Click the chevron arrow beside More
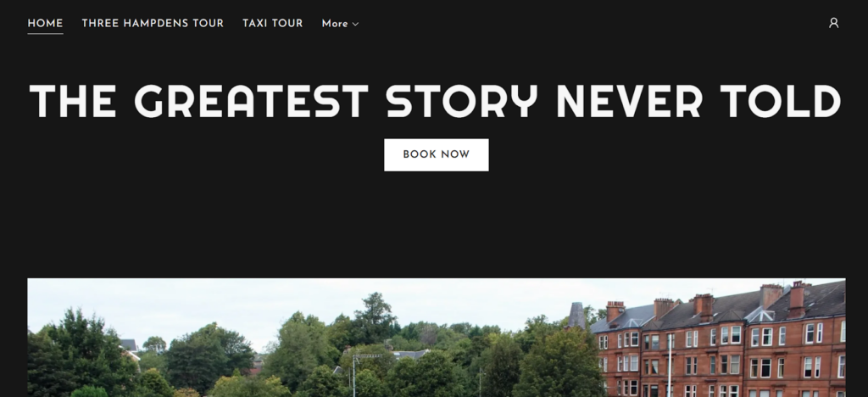This screenshot has width=868, height=397. tap(355, 24)
